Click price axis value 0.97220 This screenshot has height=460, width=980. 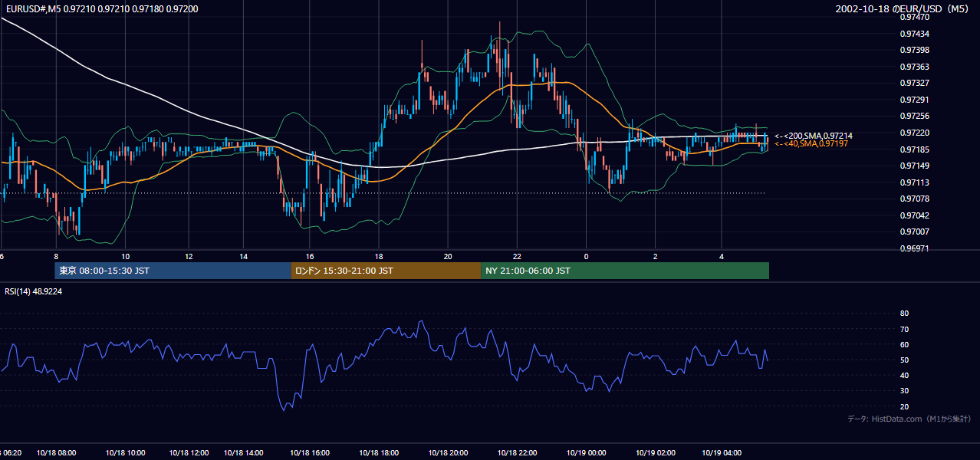click(915, 133)
